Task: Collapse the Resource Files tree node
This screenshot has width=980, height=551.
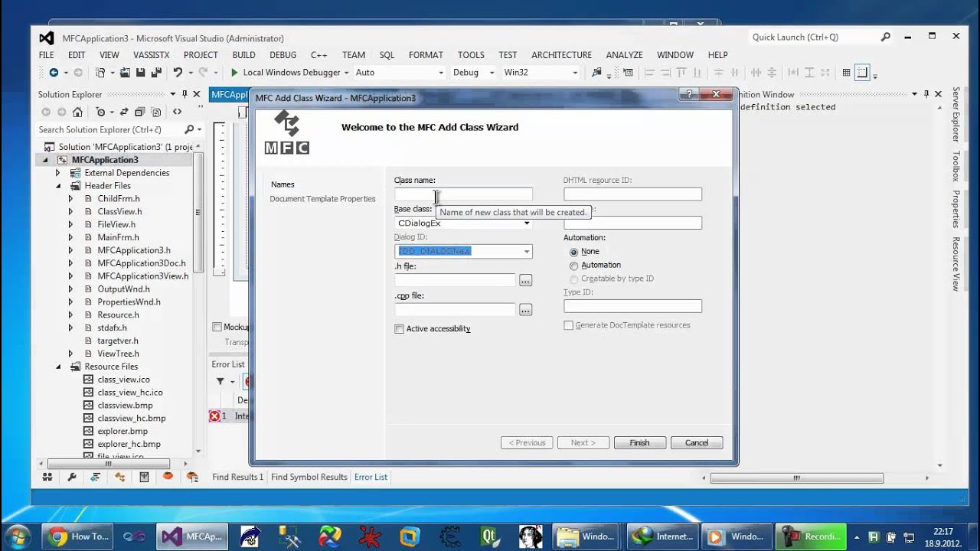Action: click(57, 367)
